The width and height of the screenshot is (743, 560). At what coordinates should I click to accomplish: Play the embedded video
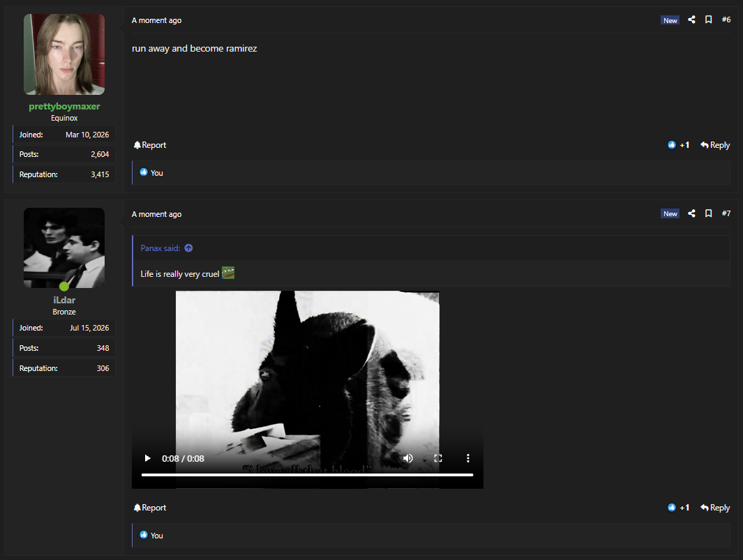[x=147, y=458]
